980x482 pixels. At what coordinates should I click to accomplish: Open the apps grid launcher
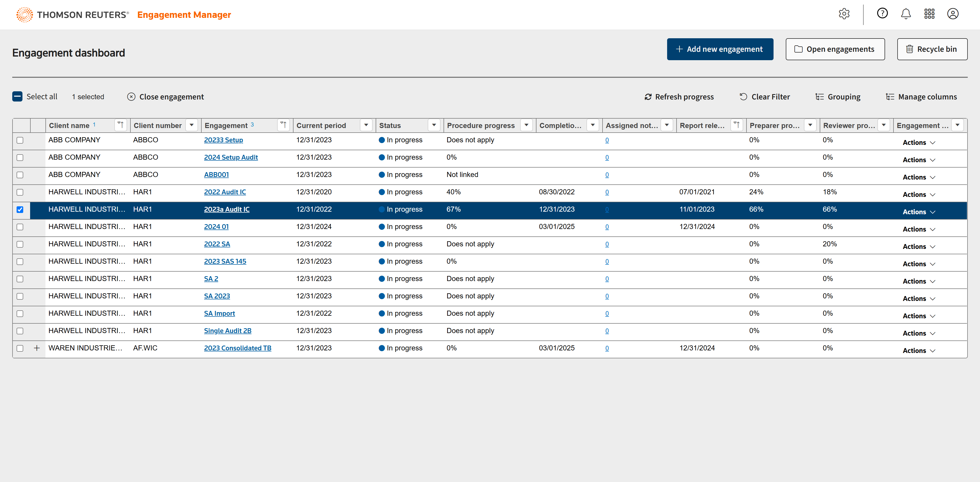point(929,14)
